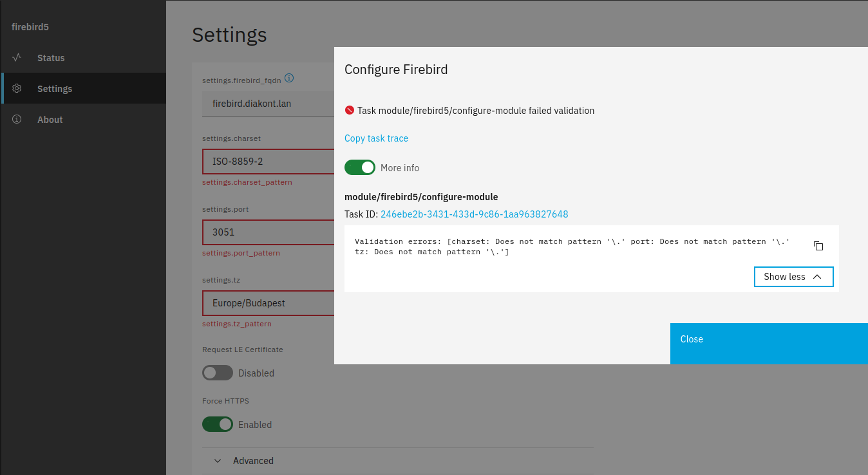The image size is (868, 475).
Task: Open the About page label in sidebar
Action: point(50,120)
